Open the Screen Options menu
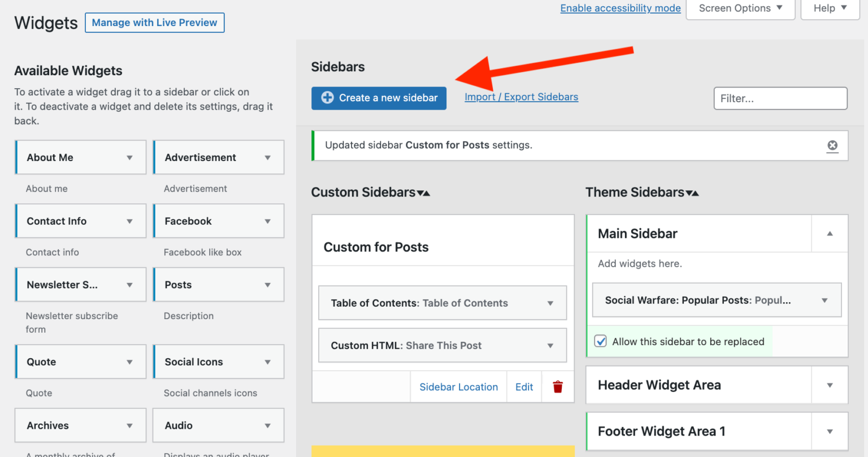The width and height of the screenshot is (868, 457). pyautogui.click(x=740, y=8)
